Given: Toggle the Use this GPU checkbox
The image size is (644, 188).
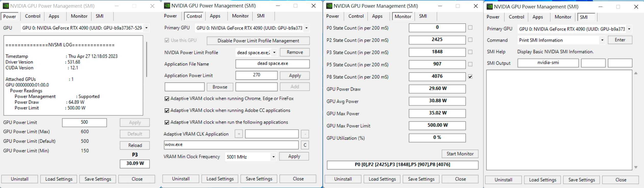Looking at the screenshot, I should 167,40.
